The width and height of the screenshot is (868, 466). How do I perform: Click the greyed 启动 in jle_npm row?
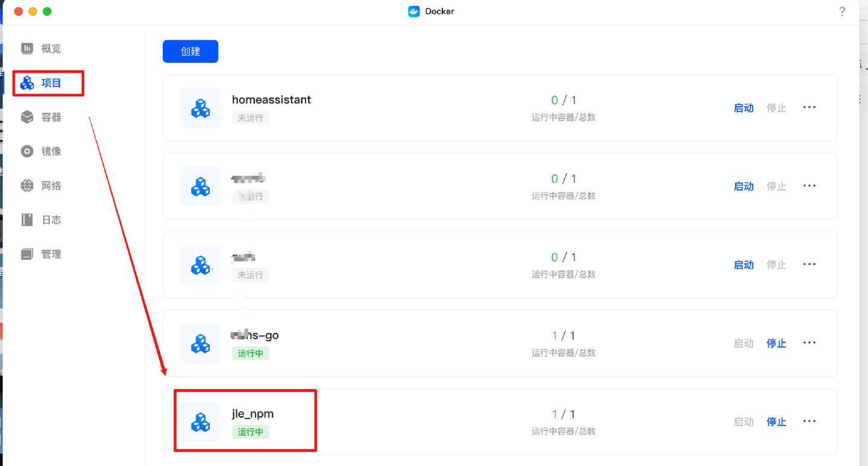[744, 422]
